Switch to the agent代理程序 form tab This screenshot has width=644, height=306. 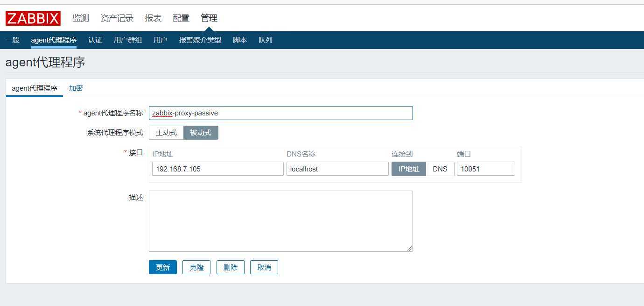point(35,88)
